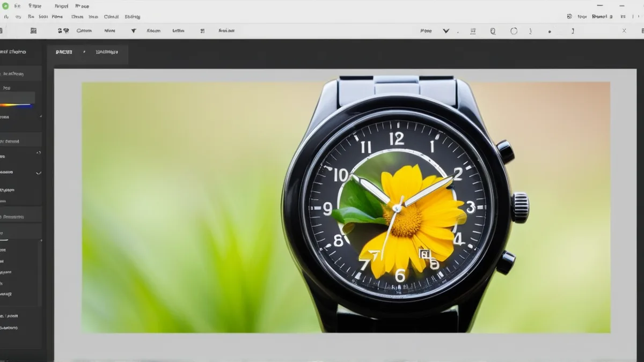Click the double-glyph icon left of 'Omem'
The height and width of the screenshot is (362, 644).
63,31
